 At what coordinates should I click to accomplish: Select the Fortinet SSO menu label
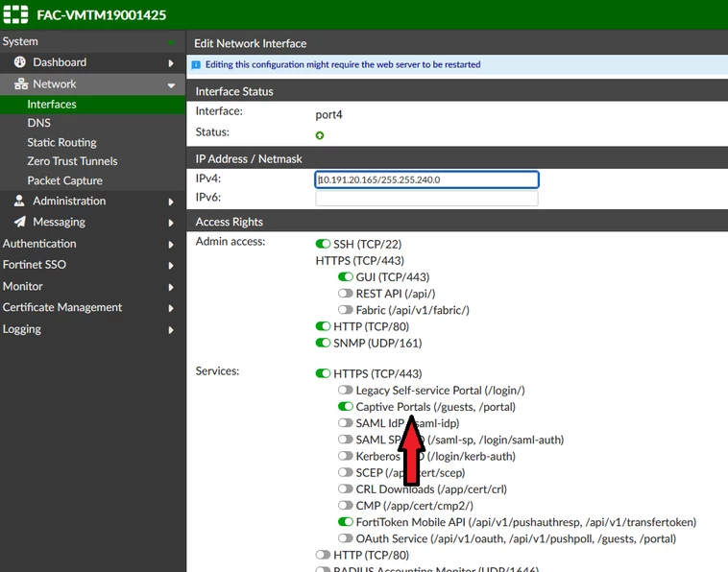point(35,265)
